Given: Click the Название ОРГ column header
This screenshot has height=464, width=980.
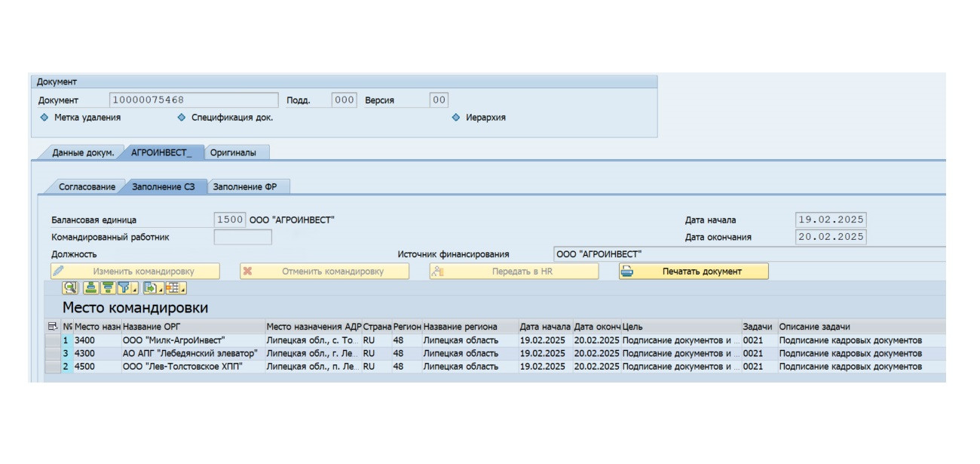Looking at the screenshot, I should point(192,327).
